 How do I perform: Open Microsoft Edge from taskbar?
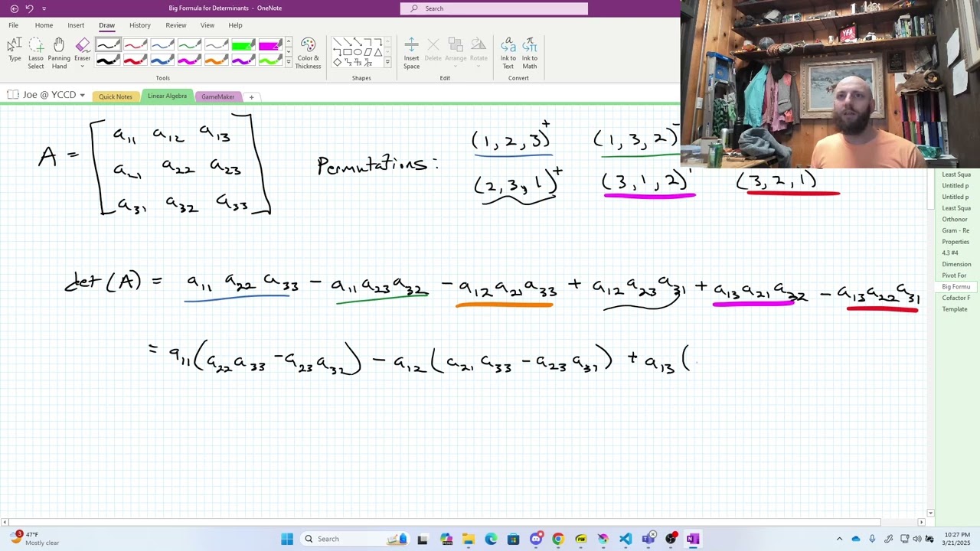[x=491, y=539]
